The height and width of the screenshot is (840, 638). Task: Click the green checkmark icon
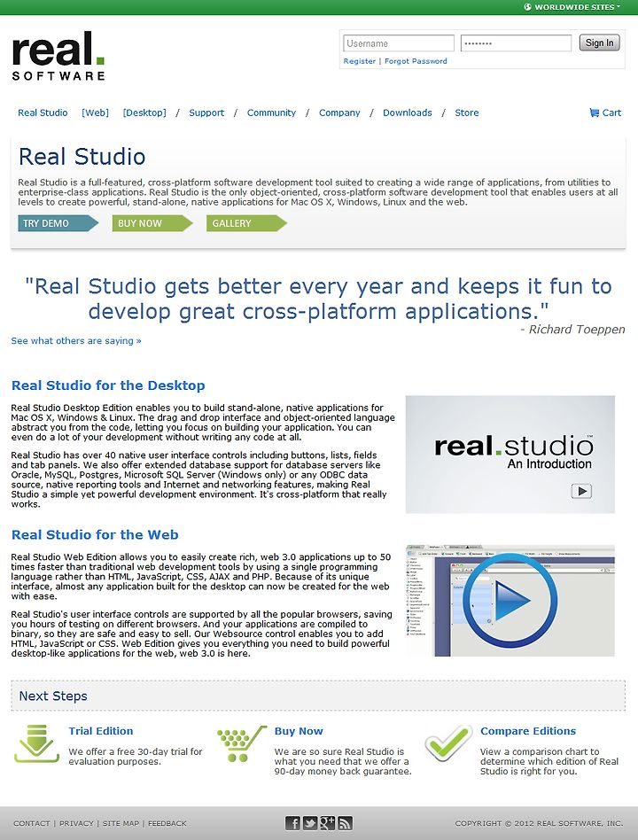(x=448, y=743)
